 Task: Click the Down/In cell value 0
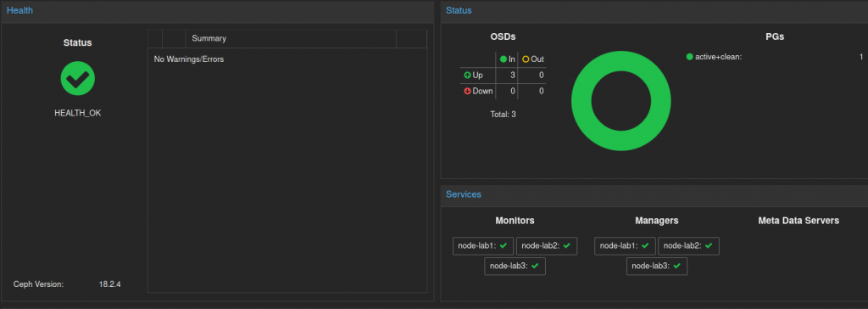tap(513, 91)
